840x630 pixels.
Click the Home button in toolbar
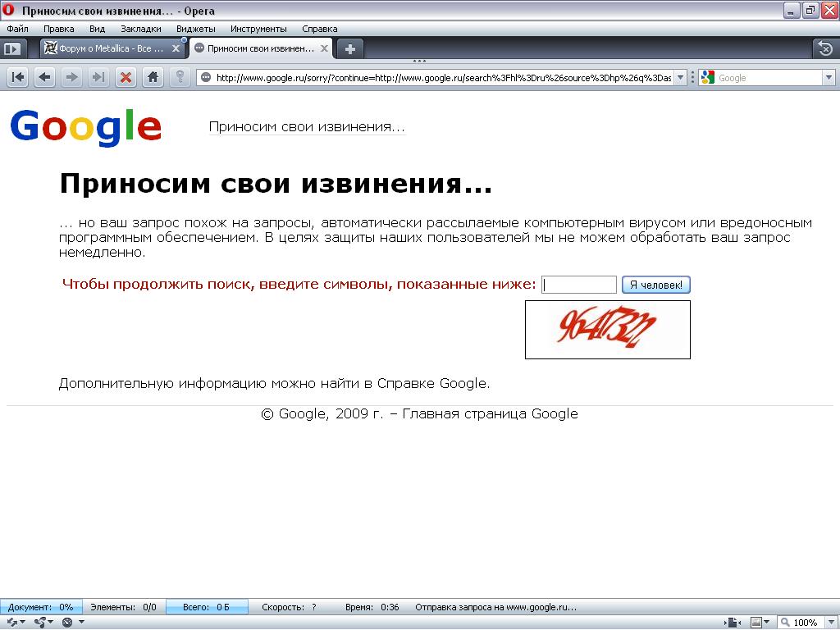pos(152,77)
